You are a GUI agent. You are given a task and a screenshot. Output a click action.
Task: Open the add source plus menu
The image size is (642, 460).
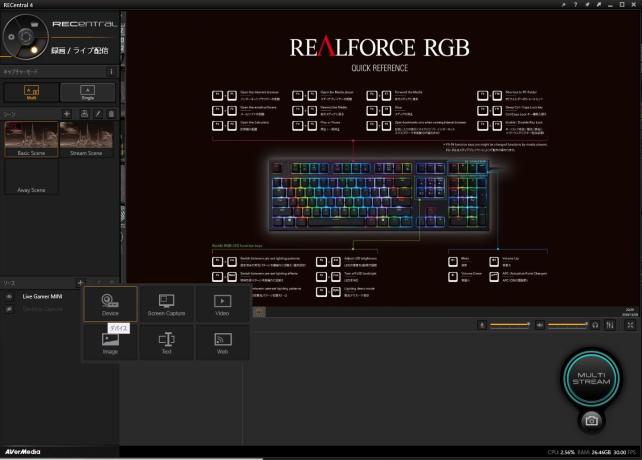[79, 283]
